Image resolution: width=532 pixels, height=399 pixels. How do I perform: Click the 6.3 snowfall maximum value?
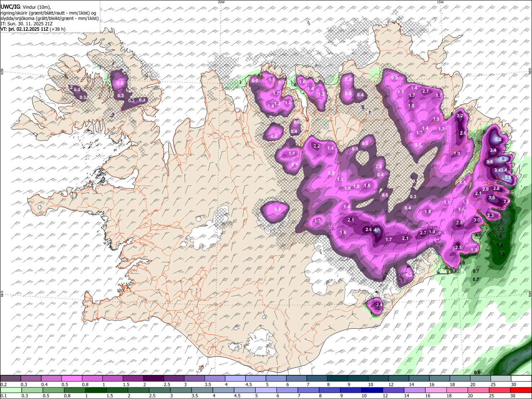(x=503, y=159)
